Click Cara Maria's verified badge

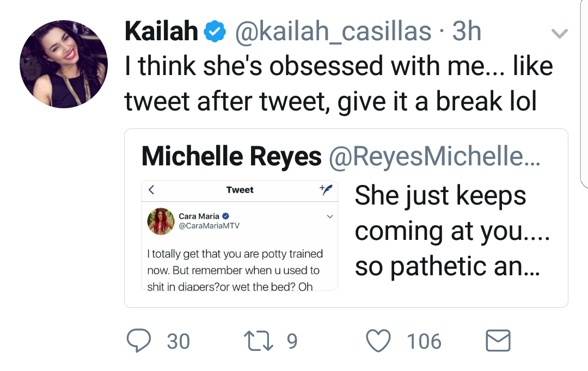225,216
